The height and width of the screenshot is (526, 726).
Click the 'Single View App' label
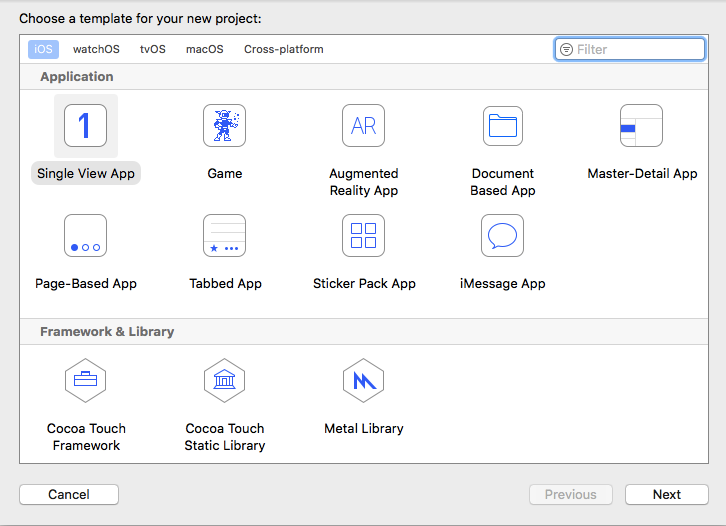click(86, 173)
